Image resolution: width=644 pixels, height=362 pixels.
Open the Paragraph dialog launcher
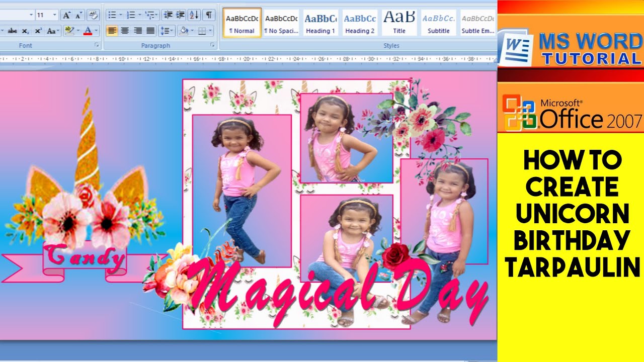[213, 45]
